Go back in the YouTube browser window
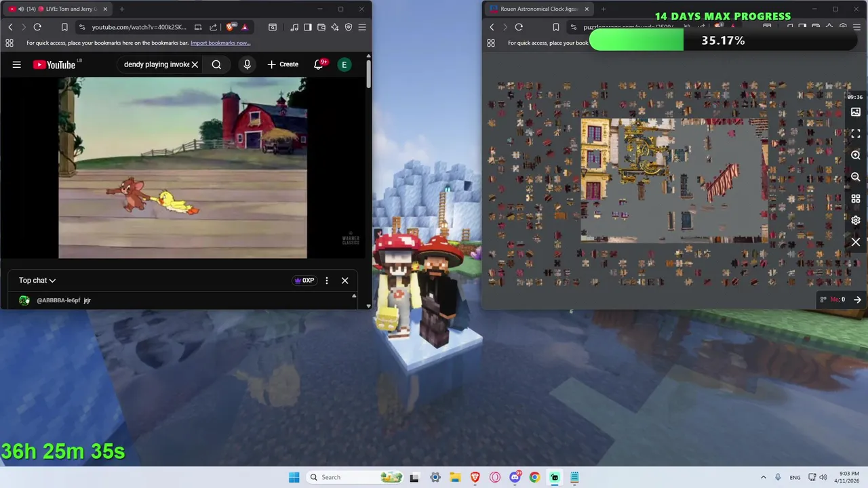The image size is (868, 488). 10,27
